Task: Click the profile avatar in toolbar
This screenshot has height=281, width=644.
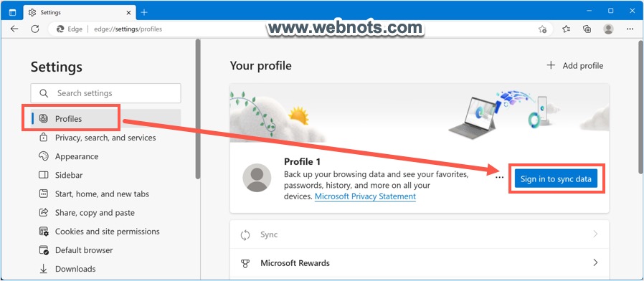Action: point(608,29)
